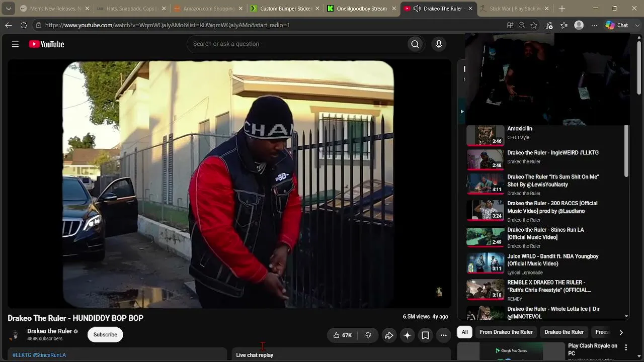Click the browser address bar URL
This screenshot has height=362, width=644.
click(168, 25)
